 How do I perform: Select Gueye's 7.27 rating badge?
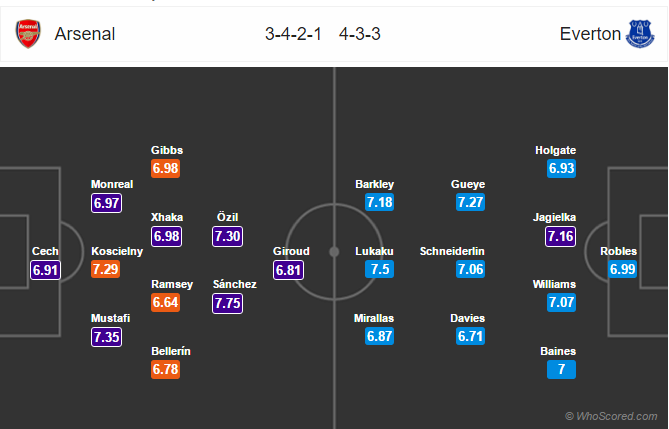(x=470, y=202)
